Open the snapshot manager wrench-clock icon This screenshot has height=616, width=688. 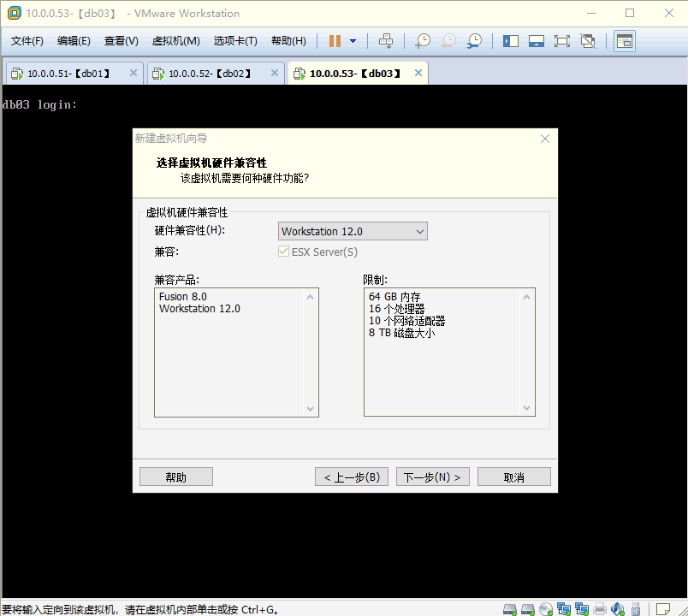tap(474, 41)
